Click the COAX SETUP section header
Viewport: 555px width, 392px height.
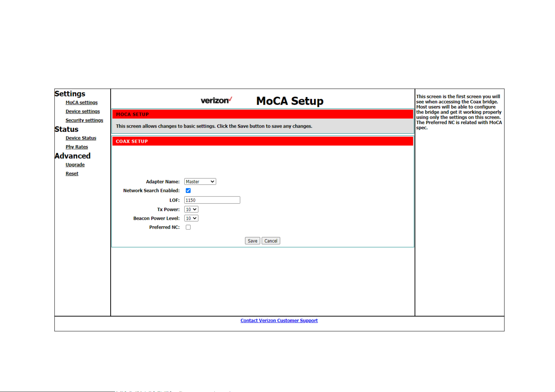tap(263, 141)
